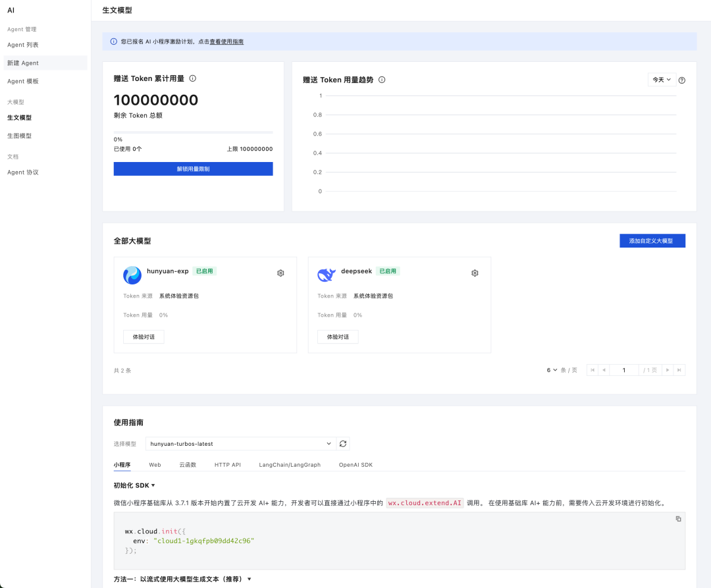Open 新建 Agent in the sidebar
This screenshot has height=588, width=711.
pyautogui.click(x=45, y=63)
